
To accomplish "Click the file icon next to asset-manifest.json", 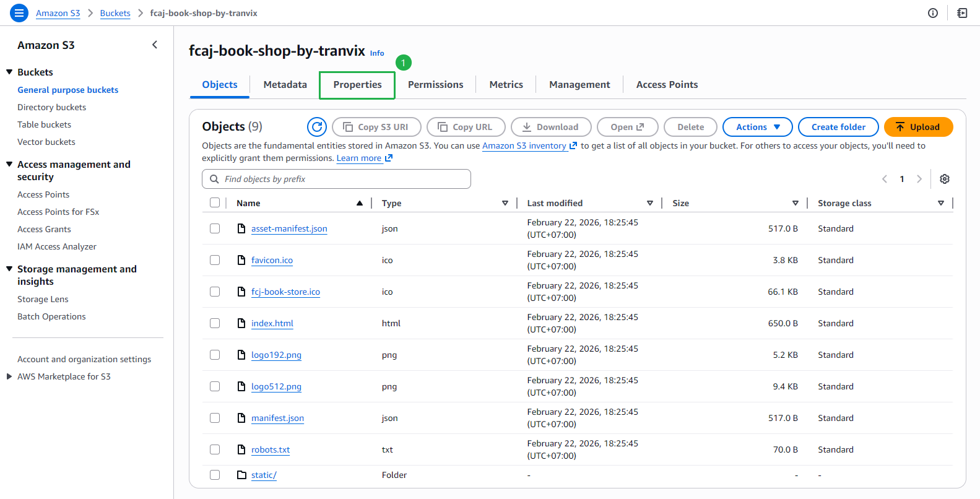I will 241,228.
